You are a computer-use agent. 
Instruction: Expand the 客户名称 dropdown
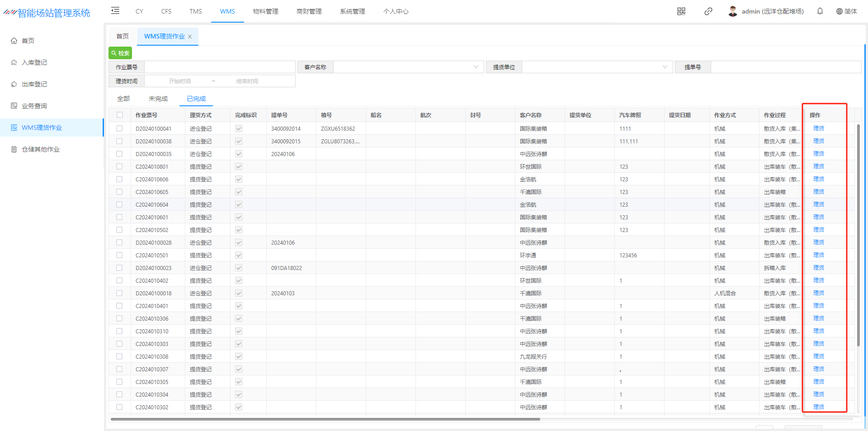476,67
